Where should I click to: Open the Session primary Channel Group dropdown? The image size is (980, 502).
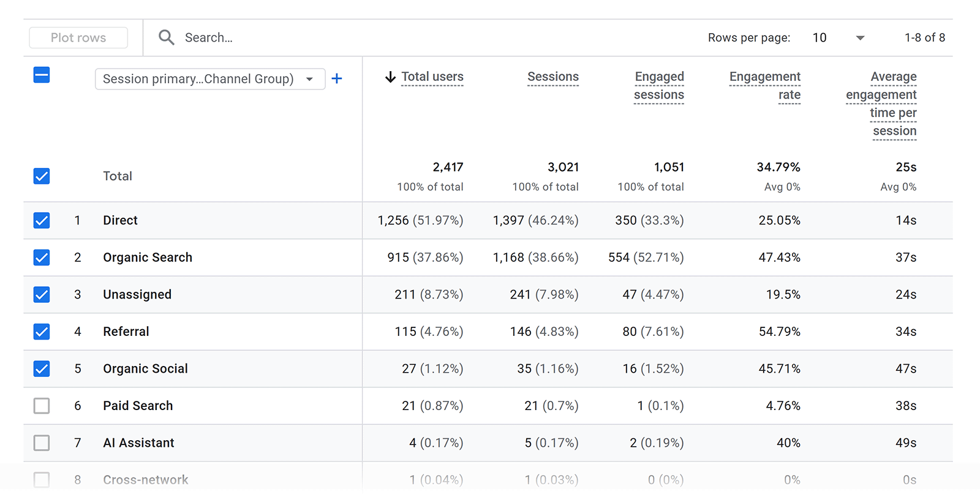(210, 79)
